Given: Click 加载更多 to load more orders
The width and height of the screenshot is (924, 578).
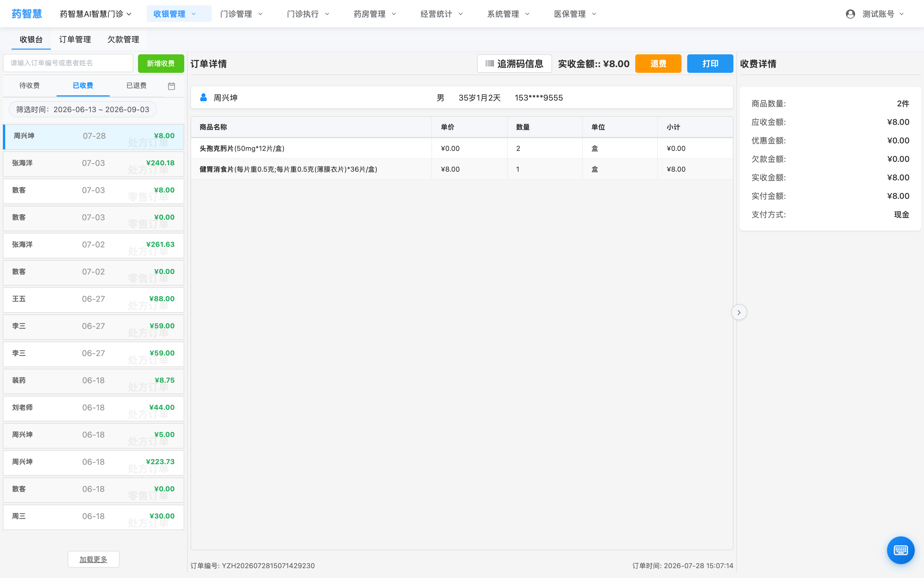Looking at the screenshot, I should click(x=93, y=559).
